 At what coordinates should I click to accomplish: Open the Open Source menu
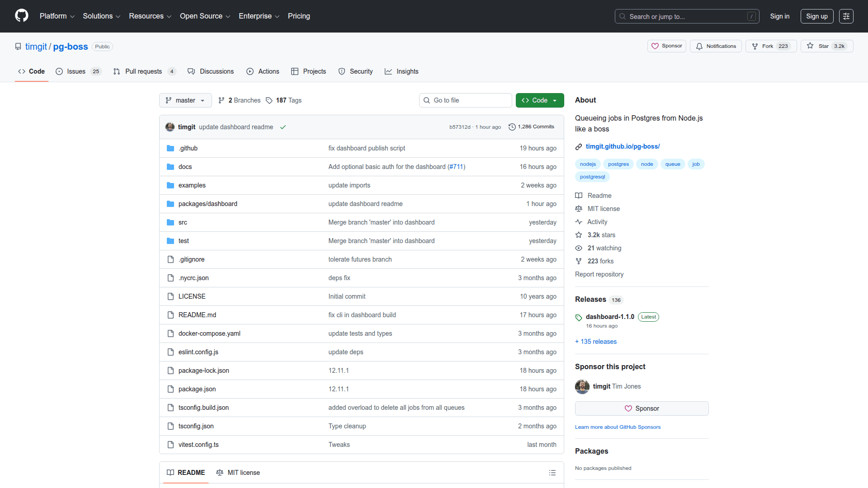pyautogui.click(x=205, y=16)
